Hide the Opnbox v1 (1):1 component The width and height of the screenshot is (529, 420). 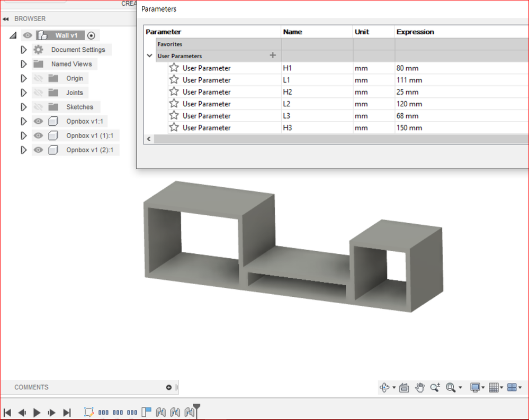[39, 135]
